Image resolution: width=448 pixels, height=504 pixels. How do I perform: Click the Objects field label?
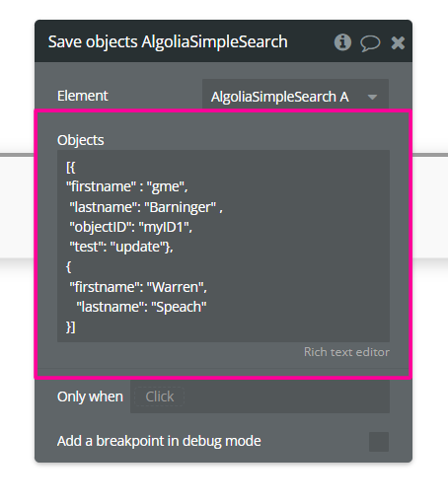tap(81, 140)
